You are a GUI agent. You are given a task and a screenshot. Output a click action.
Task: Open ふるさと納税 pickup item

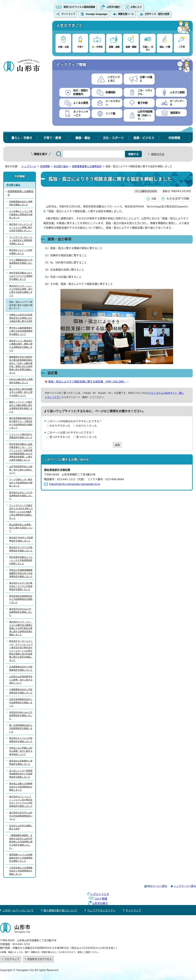click(171, 92)
